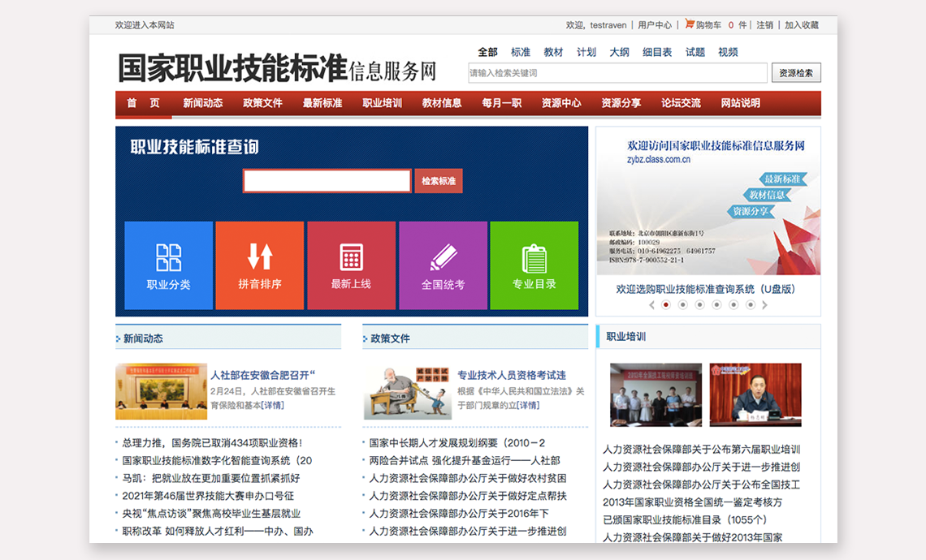
Task: Open 资源中心 in the navigation bar
Action: click(x=561, y=103)
